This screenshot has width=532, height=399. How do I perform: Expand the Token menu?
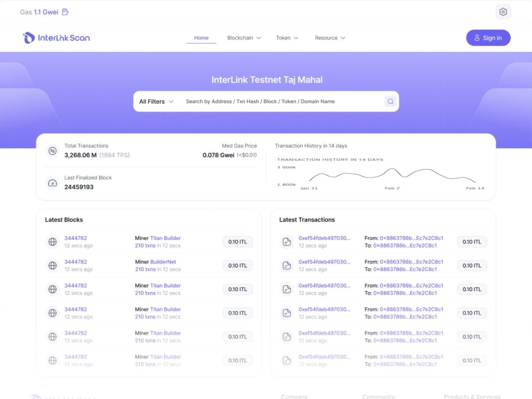click(287, 38)
